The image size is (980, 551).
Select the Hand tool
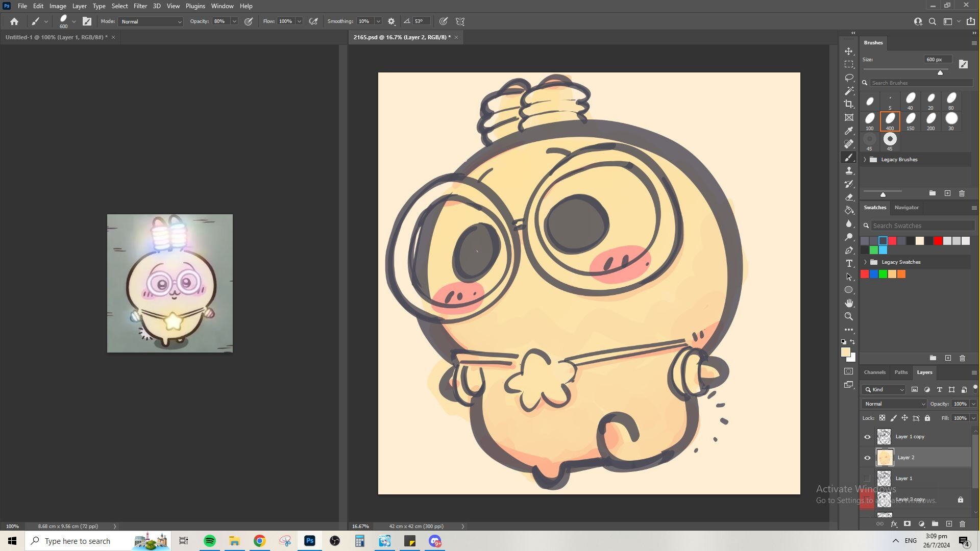coord(849,304)
